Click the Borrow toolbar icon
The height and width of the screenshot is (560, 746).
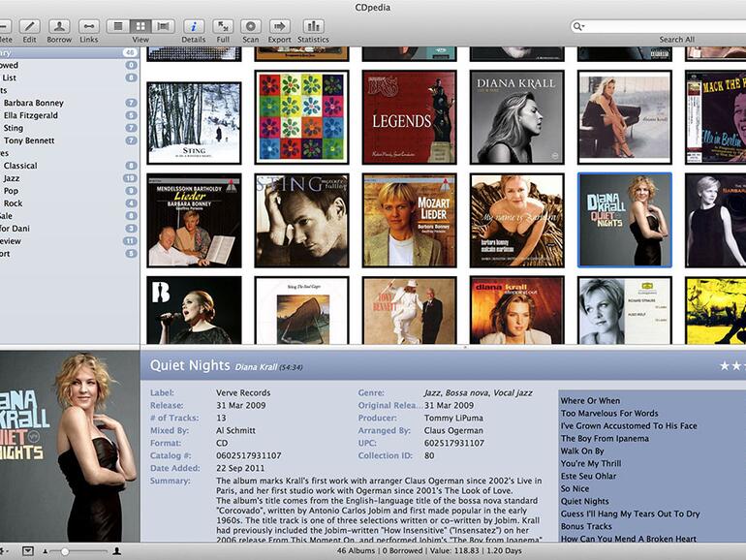pyautogui.click(x=59, y=26)
